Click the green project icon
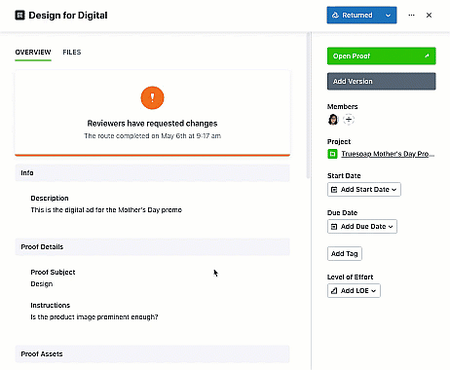The width and height of the screenshot is (450, 370). point(332,154)
